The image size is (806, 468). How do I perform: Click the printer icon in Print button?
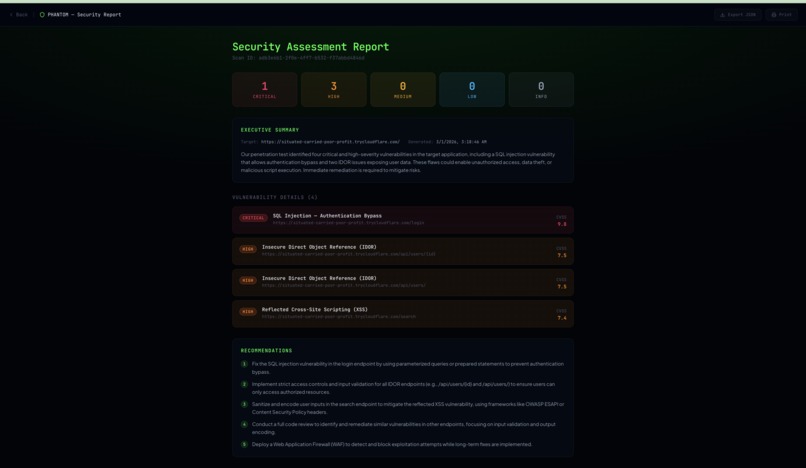(774, 15)
